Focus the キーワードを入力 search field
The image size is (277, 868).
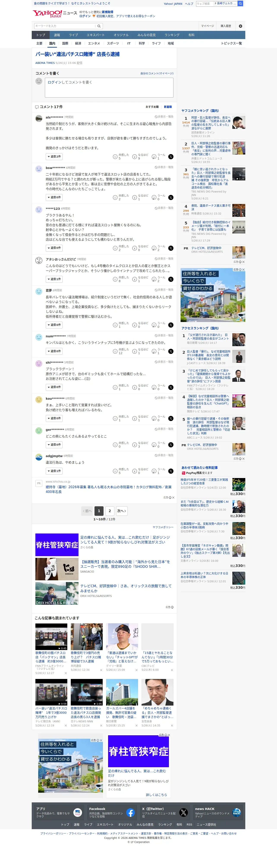coord(65,26)
